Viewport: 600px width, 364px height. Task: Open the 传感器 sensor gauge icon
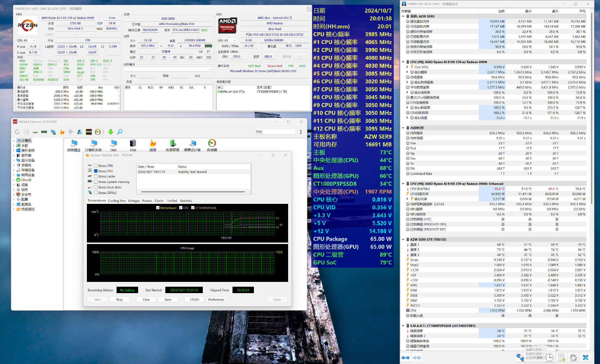[212, 143]
